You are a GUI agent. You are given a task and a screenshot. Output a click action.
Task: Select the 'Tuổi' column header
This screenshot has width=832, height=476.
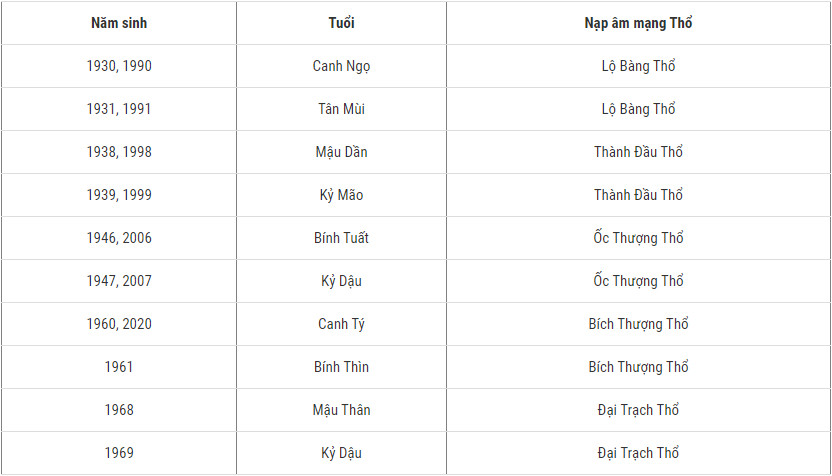341,23
